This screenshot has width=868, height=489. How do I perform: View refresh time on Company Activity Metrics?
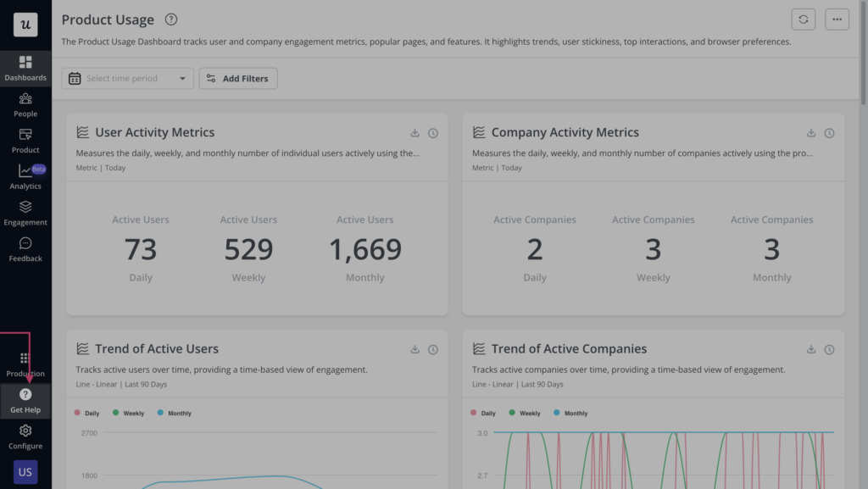pos(829,133)
